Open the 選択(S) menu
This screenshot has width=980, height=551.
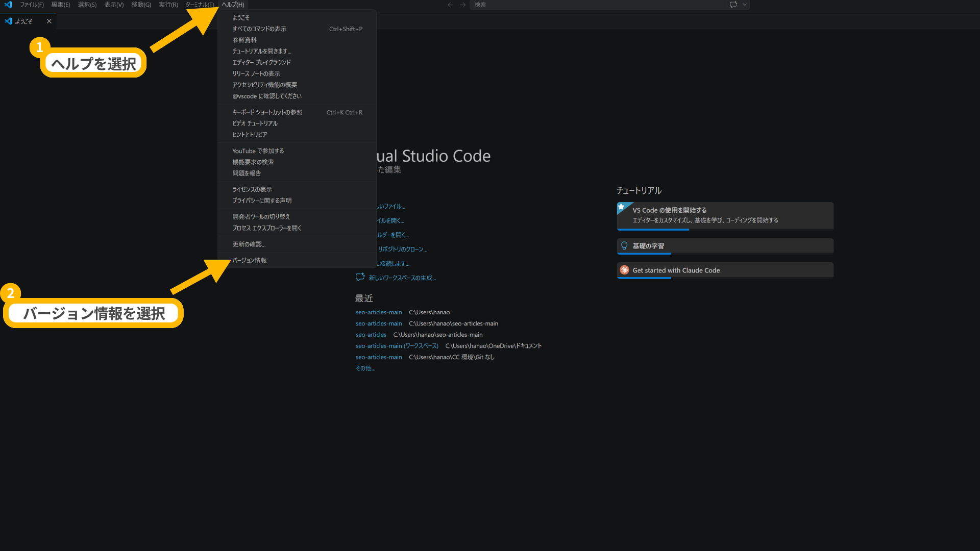point(87,5)
